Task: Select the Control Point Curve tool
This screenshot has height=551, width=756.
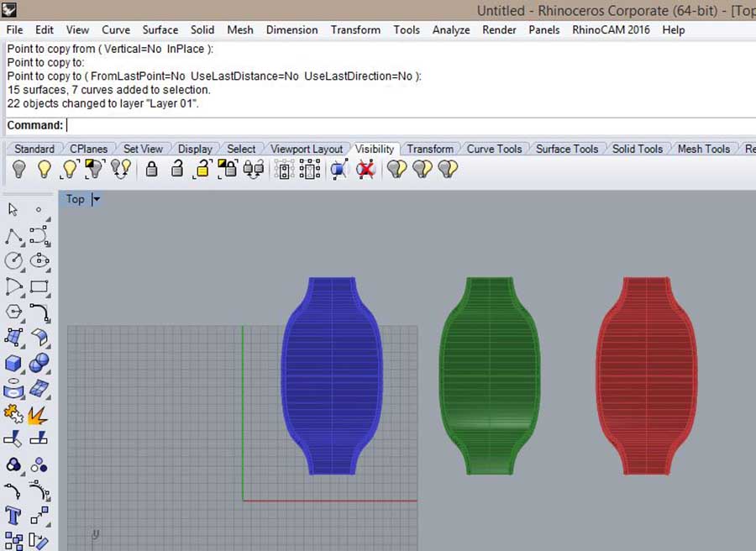Action: 39,236
